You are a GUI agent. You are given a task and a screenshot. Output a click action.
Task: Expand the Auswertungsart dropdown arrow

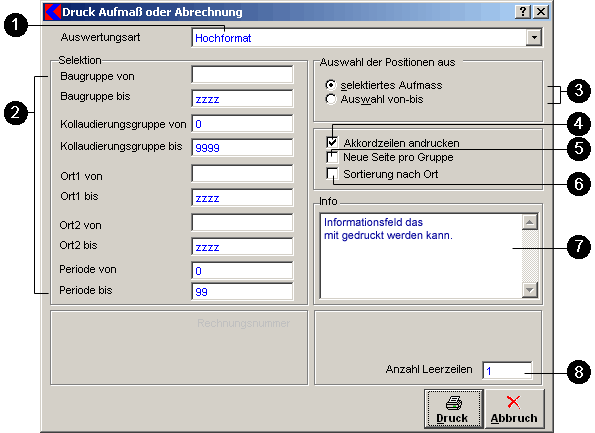[x=534, y=38]
